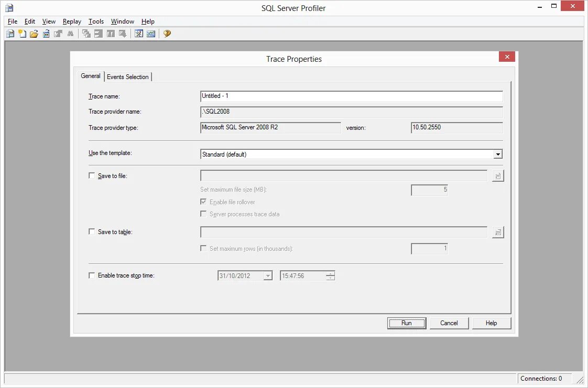Select the General tab
Screen dimensions: 588x388
point(91,76)
